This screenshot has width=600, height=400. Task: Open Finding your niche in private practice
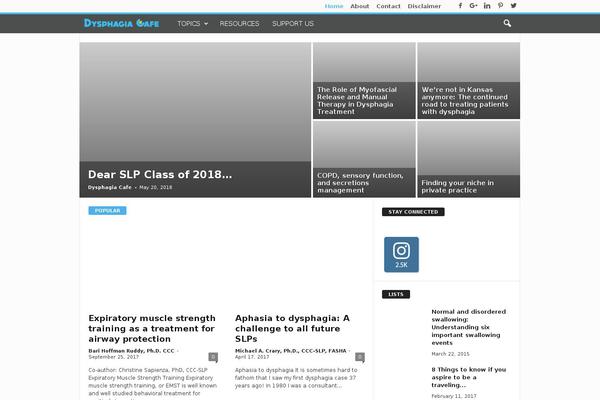coord(457,186)
